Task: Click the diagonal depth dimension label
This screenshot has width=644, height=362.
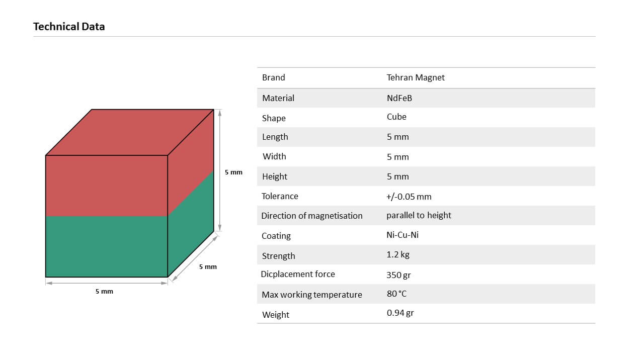Action: pyautogui.click(x=208, y=267)
